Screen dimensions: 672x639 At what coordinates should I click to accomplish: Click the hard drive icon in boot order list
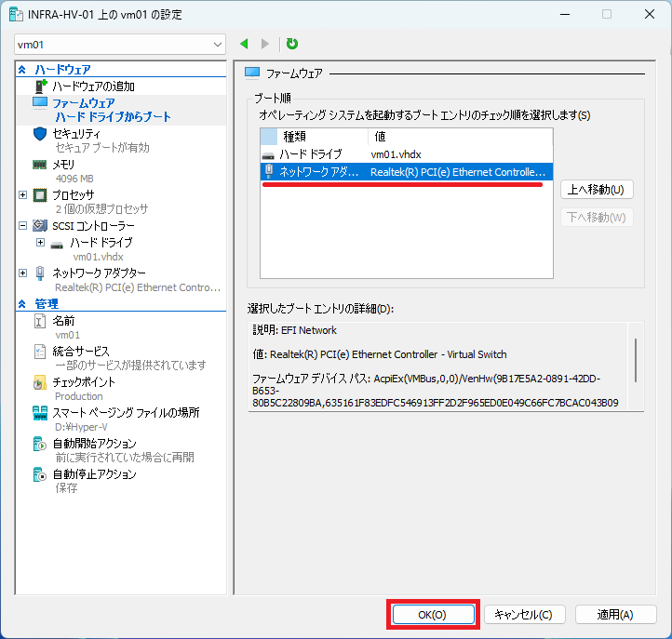pyautogui.click(x=268, y=155)
